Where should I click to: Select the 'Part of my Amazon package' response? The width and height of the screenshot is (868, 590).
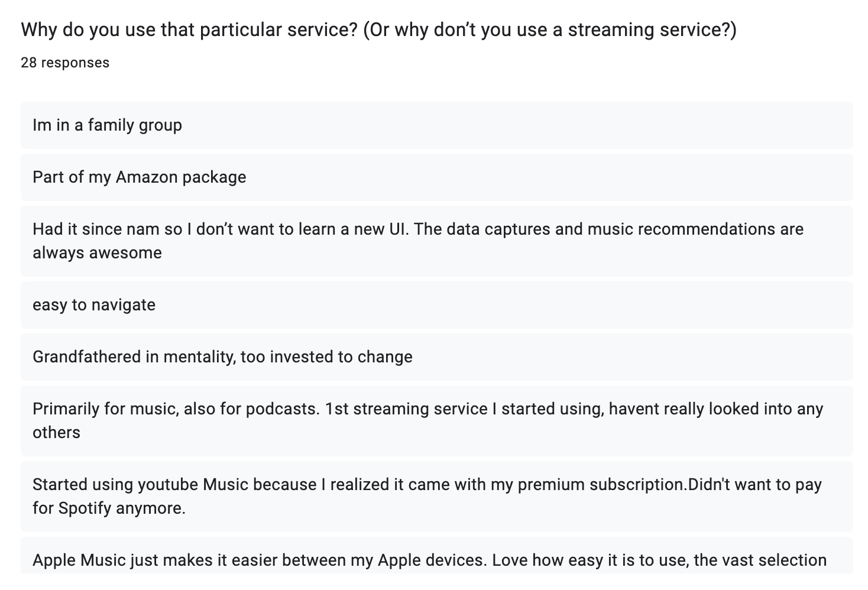pos(436,177)
